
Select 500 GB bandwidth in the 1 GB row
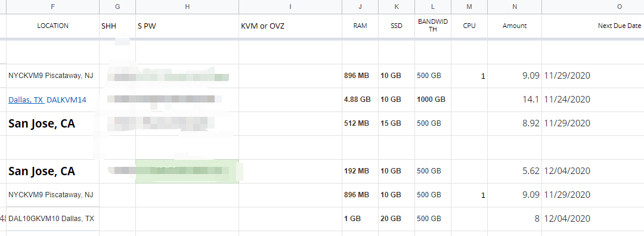433,219
